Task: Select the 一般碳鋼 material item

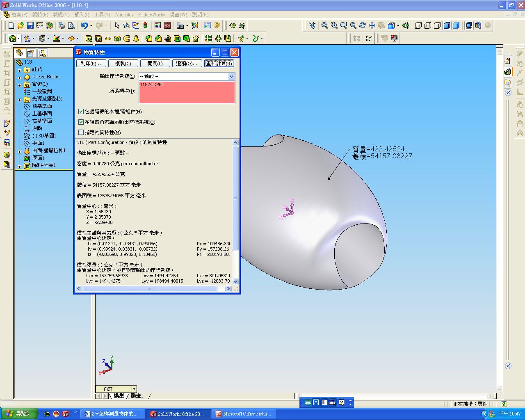Action: pyautogui.click(x=42, y=91)
